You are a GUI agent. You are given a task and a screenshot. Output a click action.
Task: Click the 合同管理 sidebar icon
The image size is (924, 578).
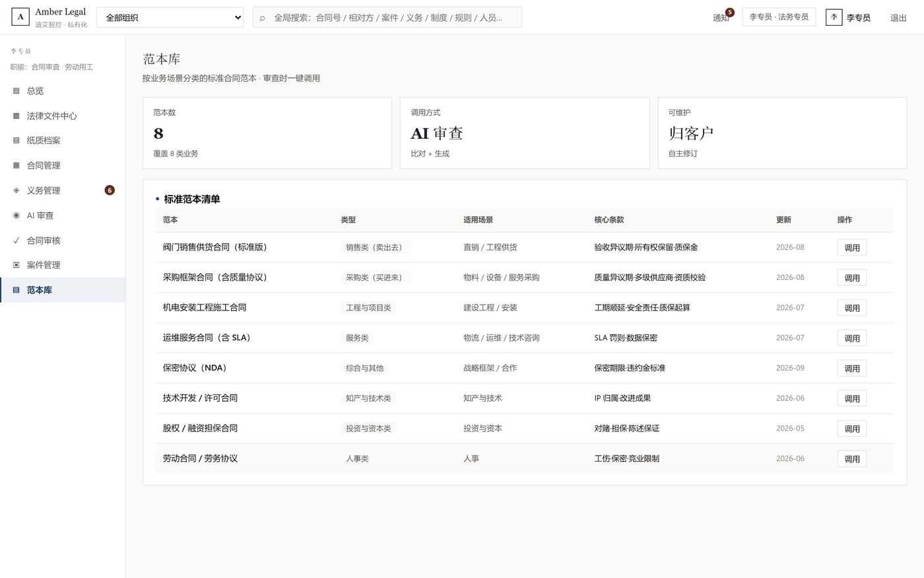coord(16,165)
